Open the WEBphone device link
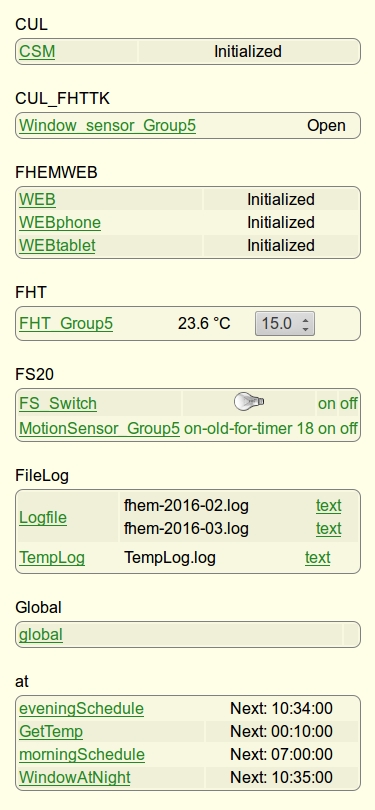Image resolution: width=375 pixels, height=810 pixels. coord(60,223)
